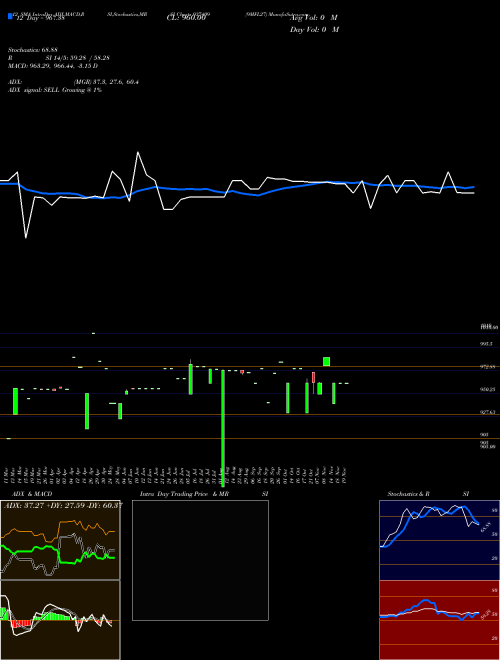This screenshot has width=500, height=660.
Task: Click the 950.25 price axis label
Action: pos(489,390)
